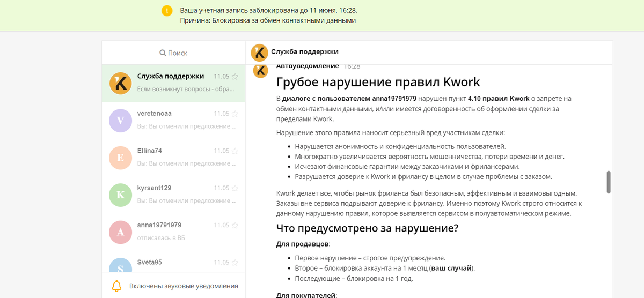Click the Многократно увеличивается вероятность мошенничества bullet
Viewport: 644px width, 298px height.
[429, 157]
